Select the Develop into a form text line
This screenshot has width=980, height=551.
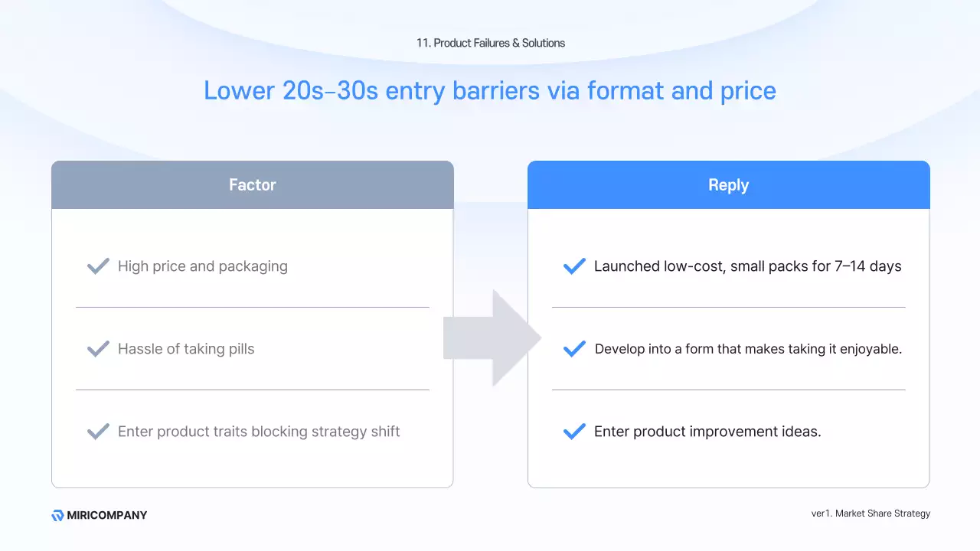coord(748,349)
